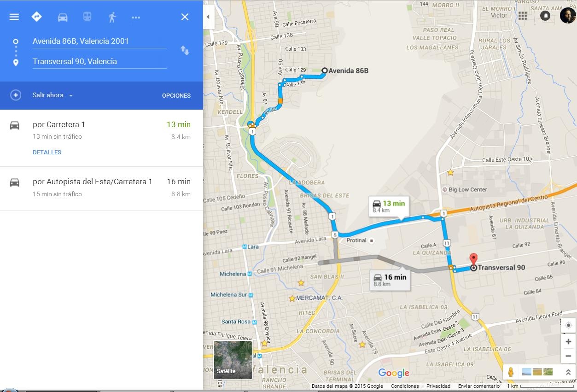This screenshot has width=577, height=392.
Task: Open Google apps grid
Action: tap(522, 16)
